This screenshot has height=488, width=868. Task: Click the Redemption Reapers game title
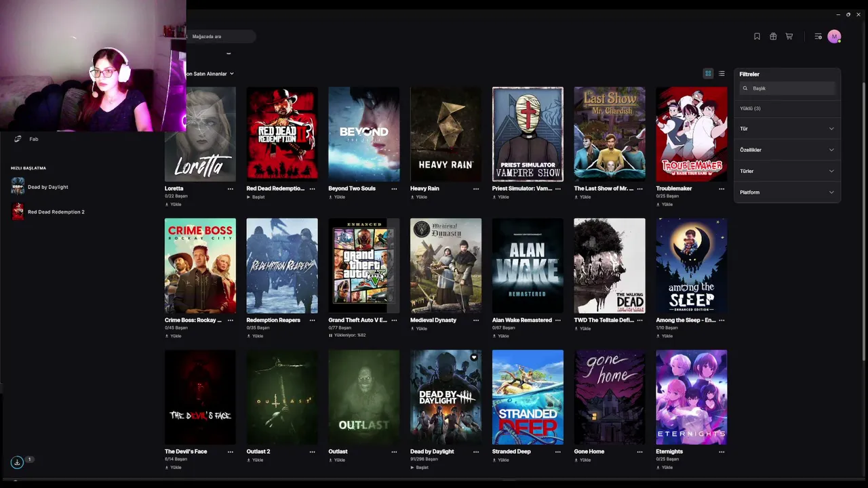point(273,320)
